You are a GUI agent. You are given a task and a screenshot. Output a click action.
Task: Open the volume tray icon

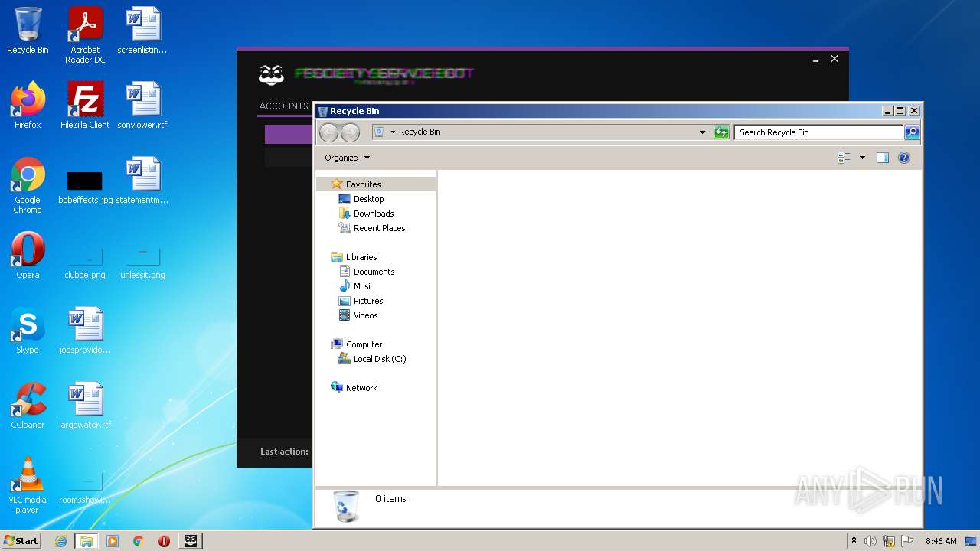(x=871, y=541)
